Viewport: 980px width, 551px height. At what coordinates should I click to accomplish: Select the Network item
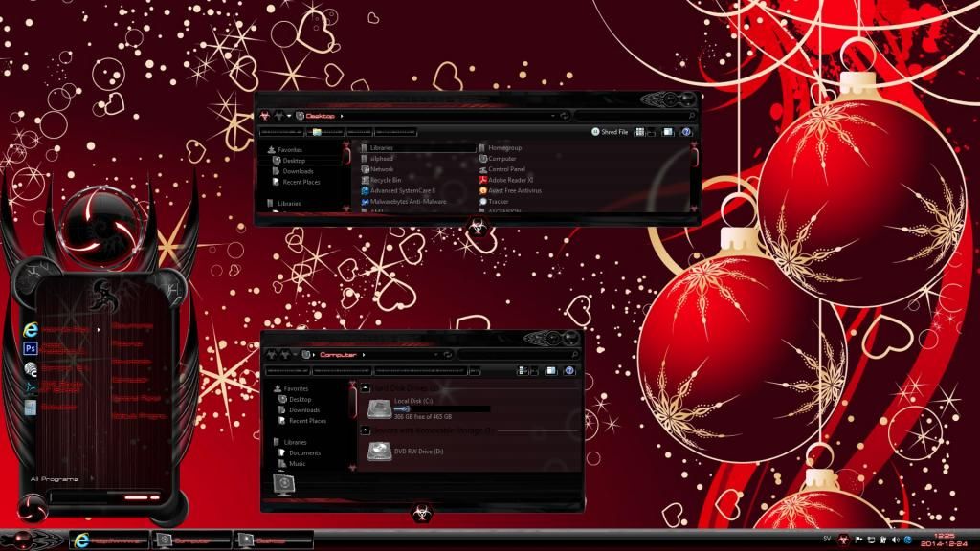(377, 169)
